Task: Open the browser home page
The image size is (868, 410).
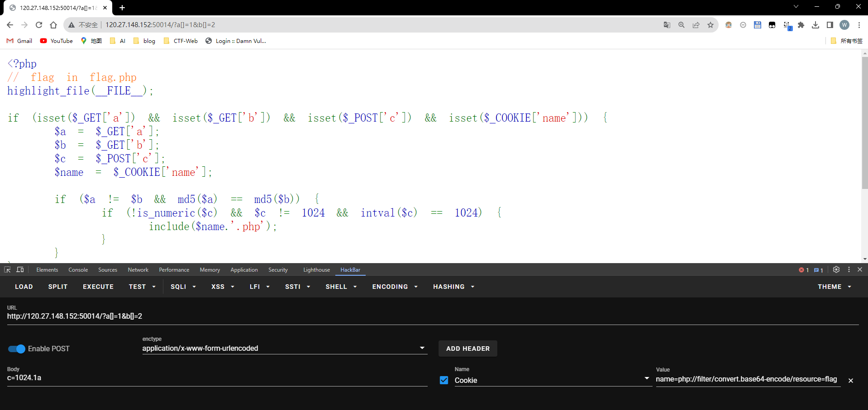Action: click(53, 25)
